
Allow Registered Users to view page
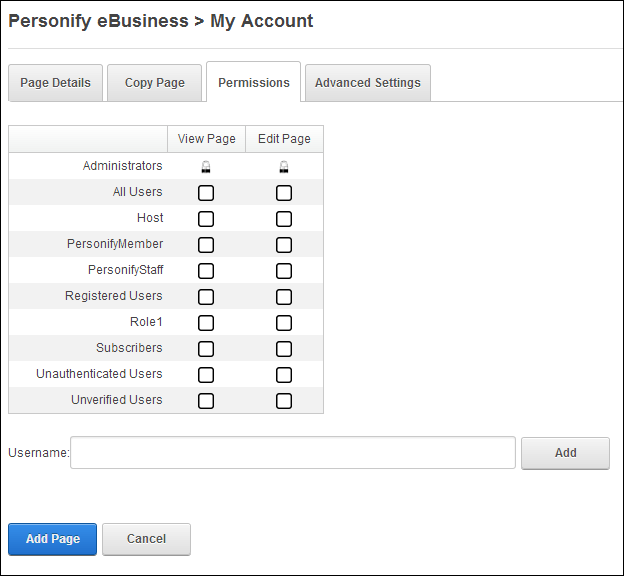[x=206, y=297]
